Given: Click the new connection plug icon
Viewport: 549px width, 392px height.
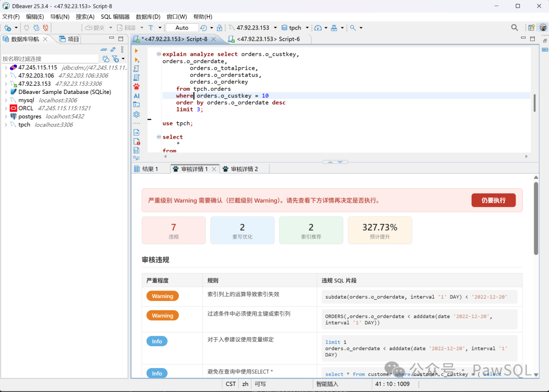Looking at the screenshot, I should coord(7,27).
